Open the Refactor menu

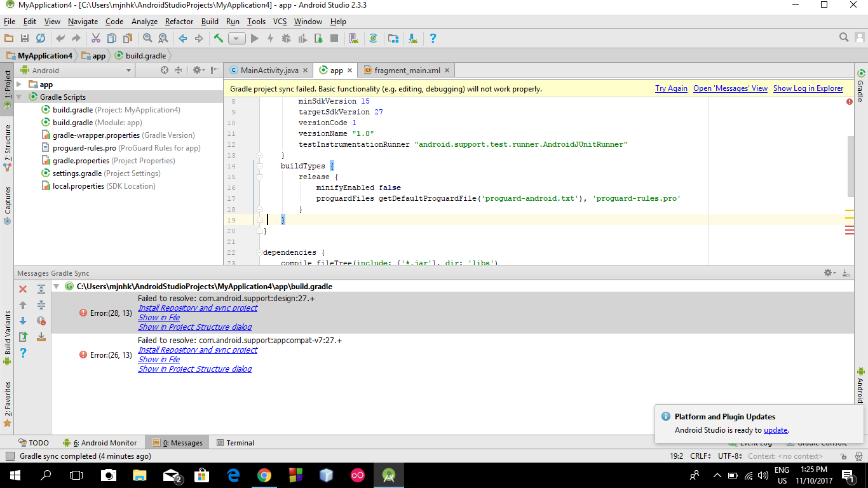[x=179, y=22]
